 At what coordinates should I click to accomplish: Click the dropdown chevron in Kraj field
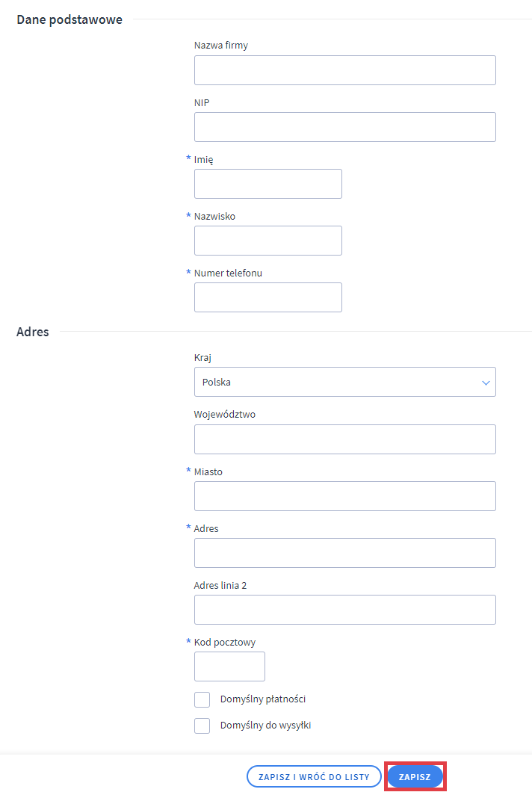(486, 383)
